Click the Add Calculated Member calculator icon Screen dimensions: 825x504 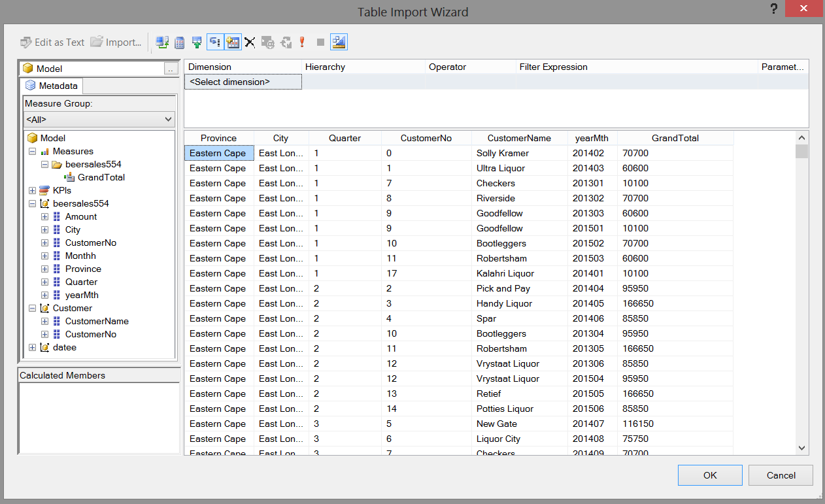pos(180,42)
